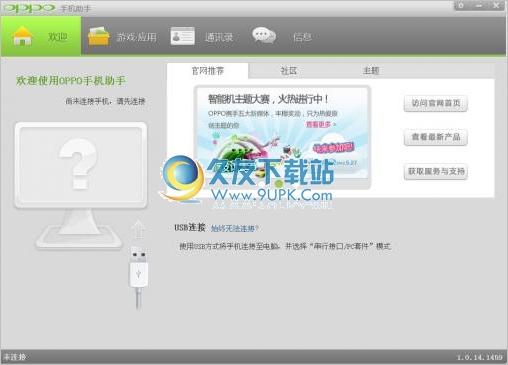Switch to the 社区 tab
The image size is (508, 365).
click(x=289, y=71)
